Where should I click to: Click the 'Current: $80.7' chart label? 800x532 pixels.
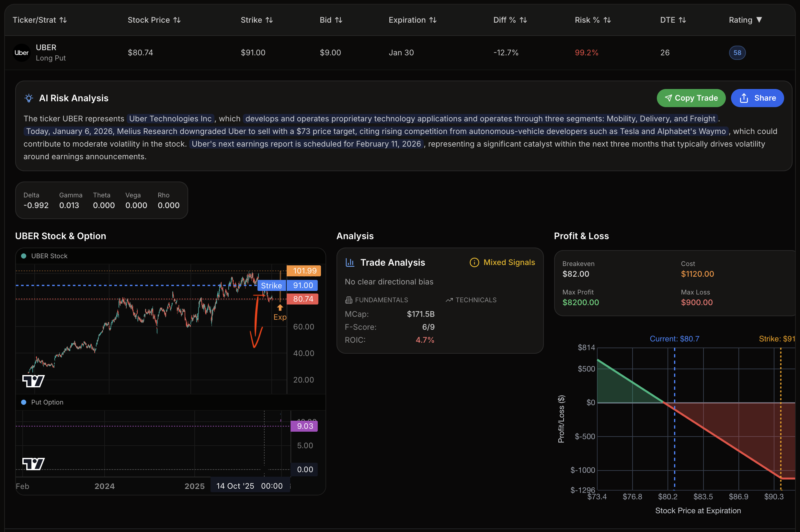pyautogui.click(x=674, y=338)
